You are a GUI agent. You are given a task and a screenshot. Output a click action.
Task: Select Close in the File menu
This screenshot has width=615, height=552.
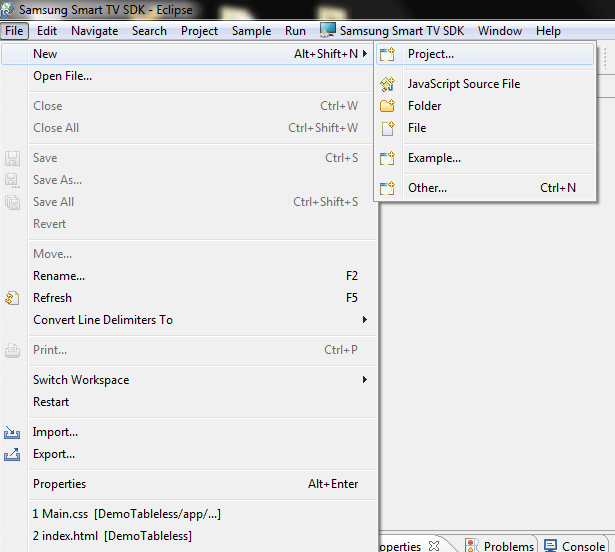tap(188, 106)
